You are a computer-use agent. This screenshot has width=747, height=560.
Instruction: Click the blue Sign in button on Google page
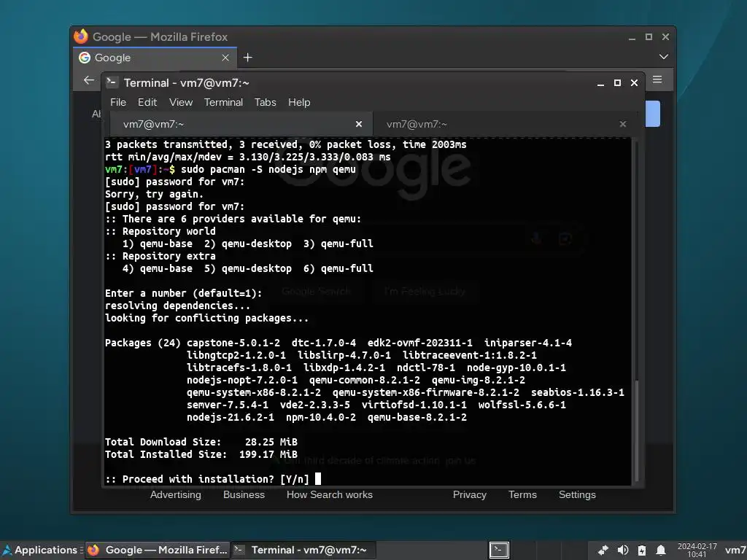click(x=653, y=114)
